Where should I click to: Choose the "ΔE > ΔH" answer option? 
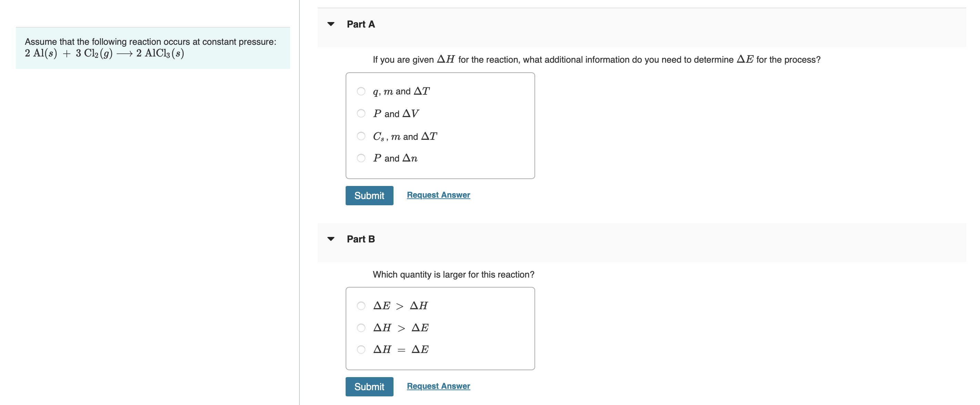click(x=361, y=305)
